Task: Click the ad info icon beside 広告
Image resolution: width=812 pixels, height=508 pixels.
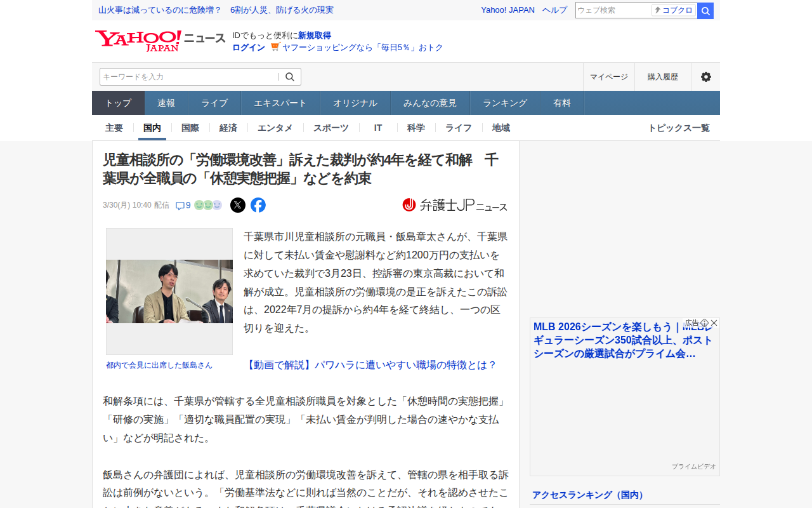Action: pos(704,323)
